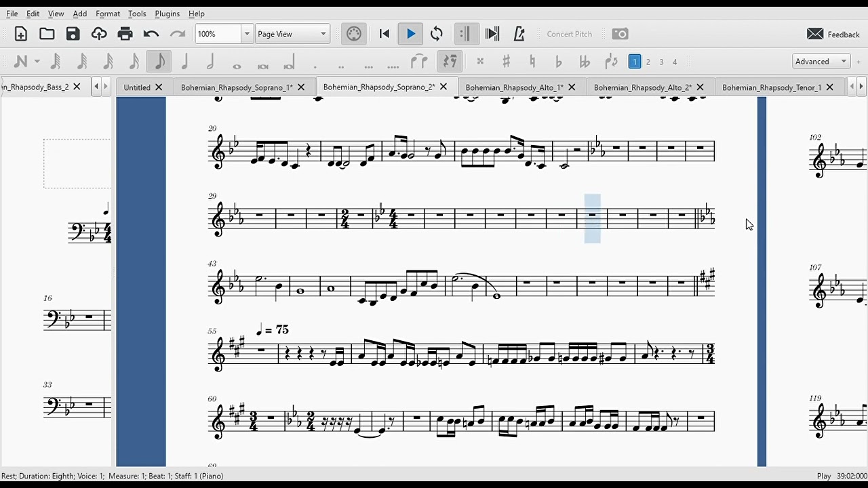Close the Untitled tab
Viewport: 868px width, 488px height.
tap(159, 87)
